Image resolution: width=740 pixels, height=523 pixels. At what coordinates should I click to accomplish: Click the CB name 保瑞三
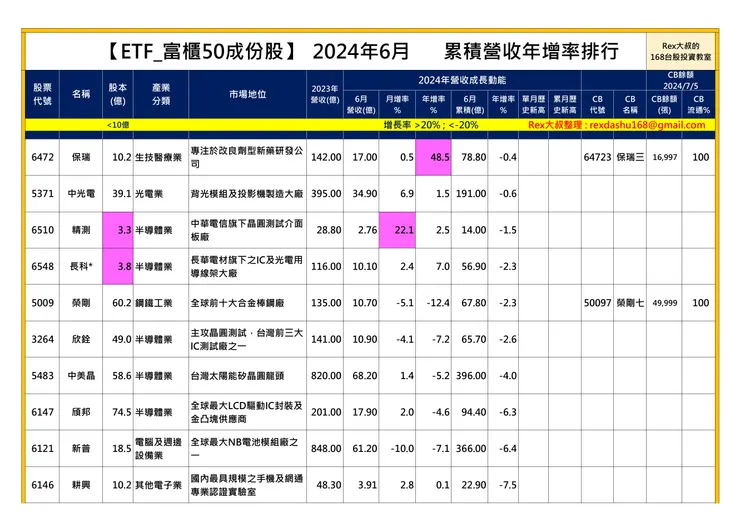coord(630,157)
